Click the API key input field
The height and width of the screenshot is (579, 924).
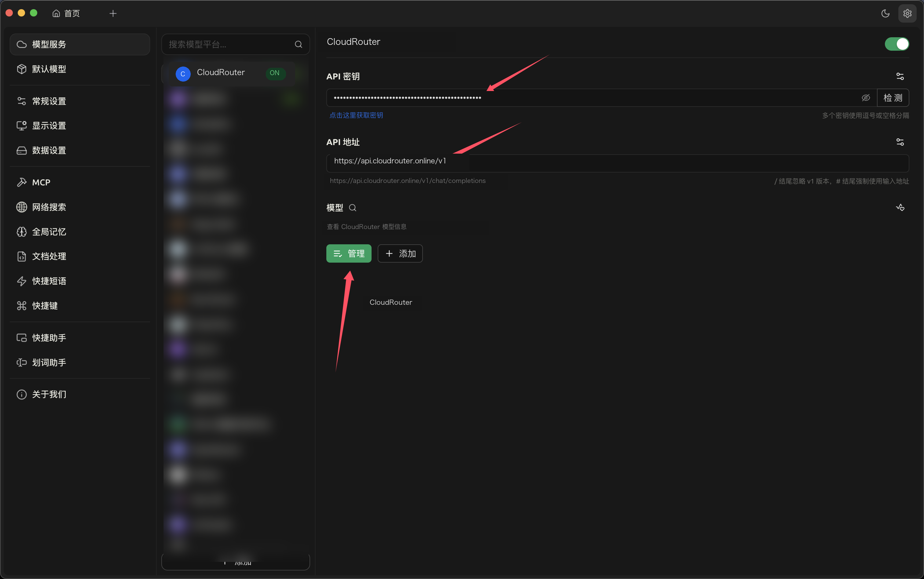pyautogui.click(x=601, y=98)
